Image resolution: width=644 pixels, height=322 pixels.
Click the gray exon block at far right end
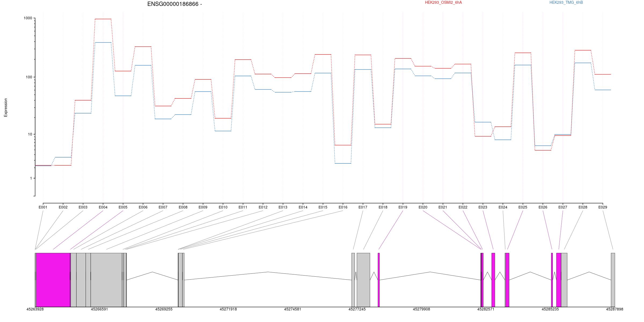click(613, 280)
